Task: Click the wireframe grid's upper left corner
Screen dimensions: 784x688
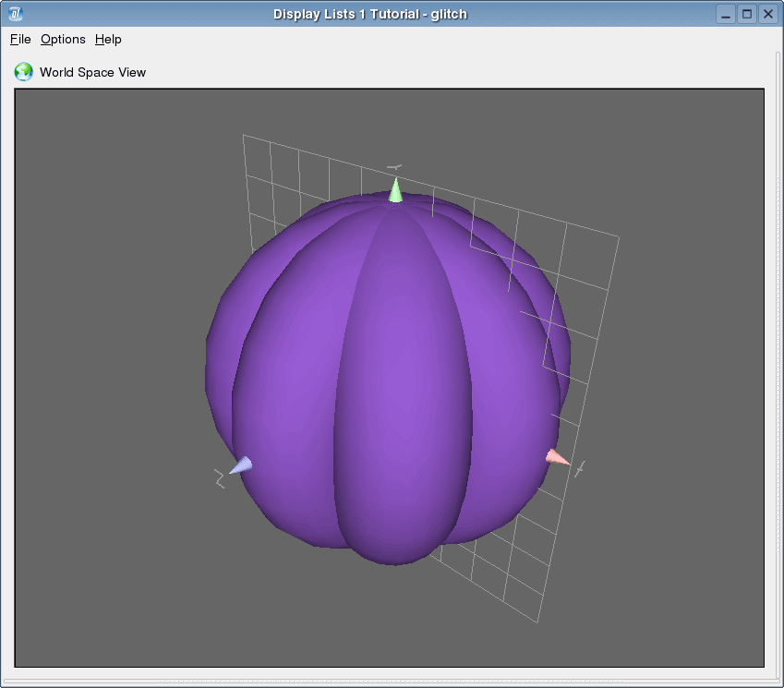Action: pyautogui.click(x=244, y=136)
